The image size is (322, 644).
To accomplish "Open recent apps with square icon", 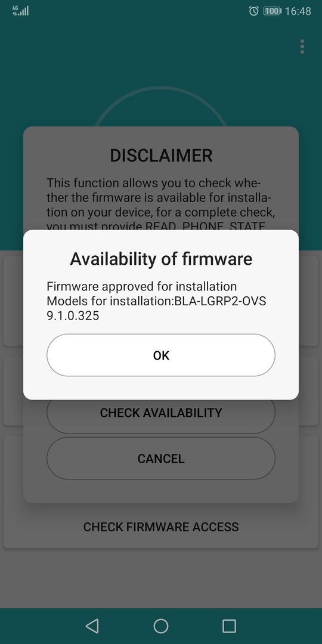I will point(229,626).
